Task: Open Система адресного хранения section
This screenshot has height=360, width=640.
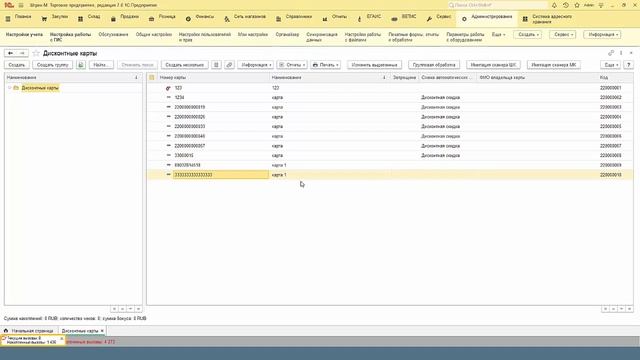Action: 548,19
